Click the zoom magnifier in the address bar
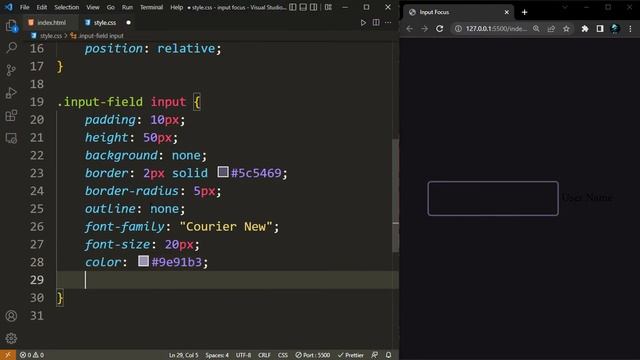Screen dimensions: 640x360 point(536,29)
